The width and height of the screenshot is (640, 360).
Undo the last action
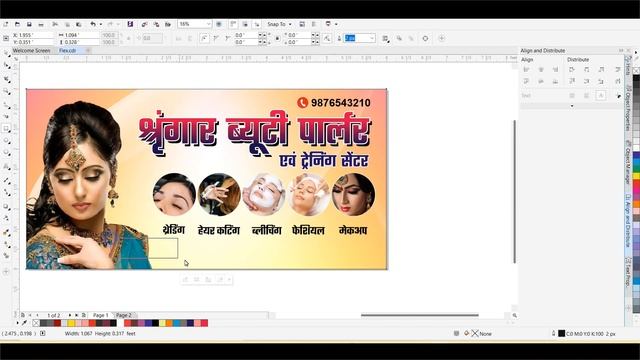coord(93,24)
